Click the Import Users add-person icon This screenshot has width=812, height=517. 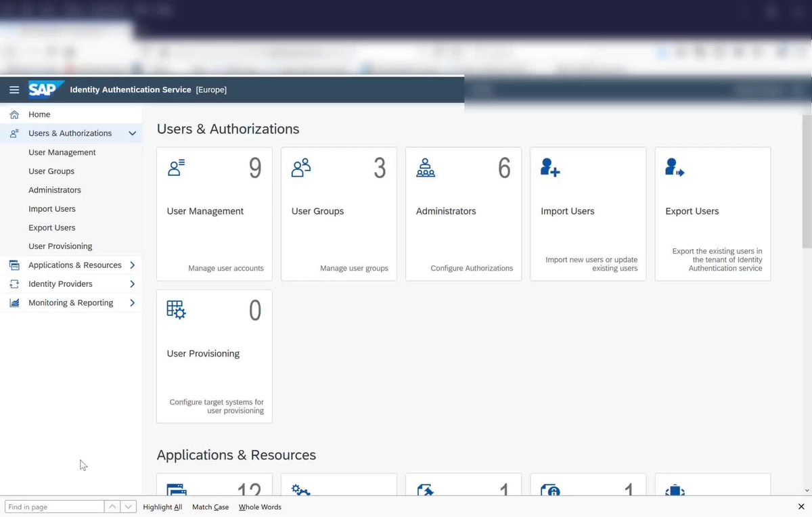coord(549,168)
